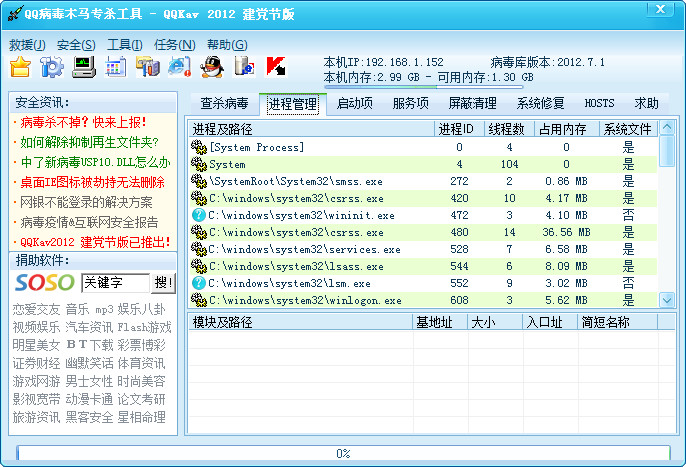This screenshot has height=467, width=686.
Task: Click the 关键字 search input field
Action: click(x=116, y=283)
